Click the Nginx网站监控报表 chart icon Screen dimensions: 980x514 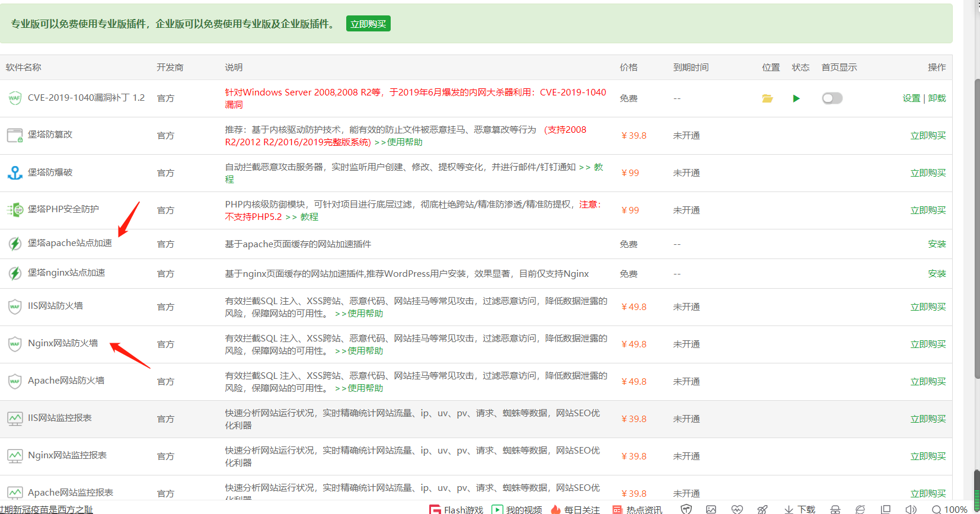(x=15, y=456)
